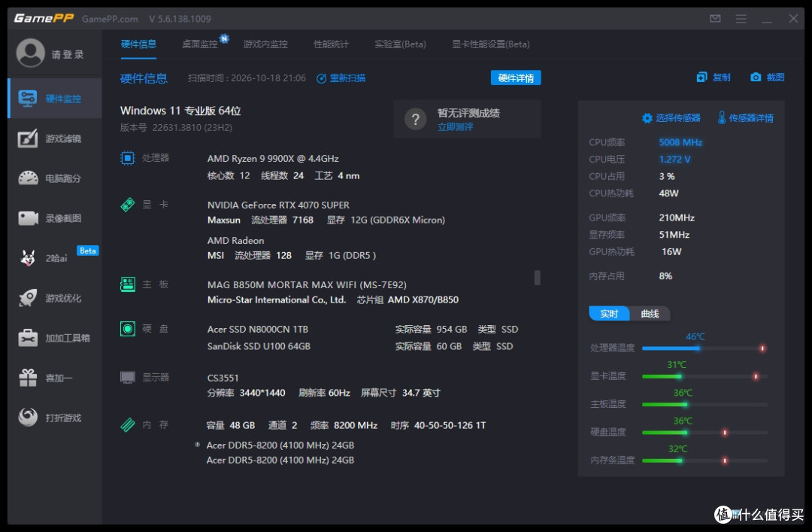The width and height of the screenshot is (812, 532).
Task: Click the 显示器 monitor icon
Action: pyautogui.click(x=127, y=377)
